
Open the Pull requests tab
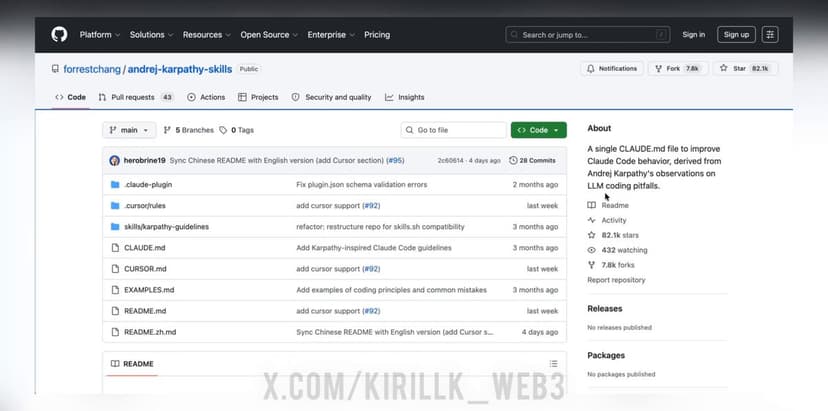tap(136, 97)
